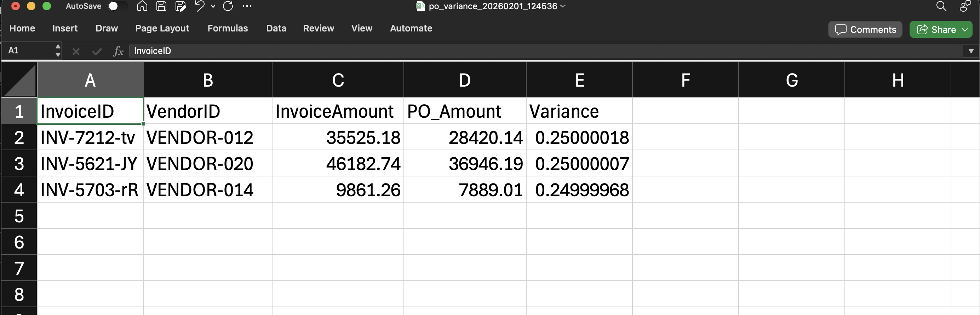Click the Redo circular arrow icon
The height and width of the screenshot is (315, 980).
(x=228, y=6)
